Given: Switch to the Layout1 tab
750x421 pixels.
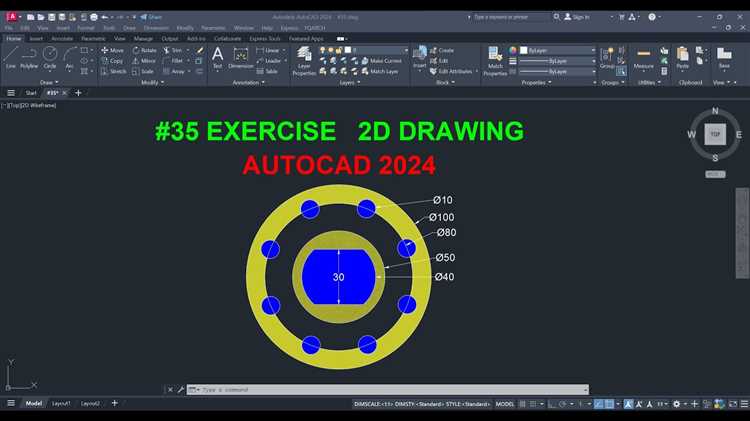Looking at the screenshot, I should pos(61,404).
